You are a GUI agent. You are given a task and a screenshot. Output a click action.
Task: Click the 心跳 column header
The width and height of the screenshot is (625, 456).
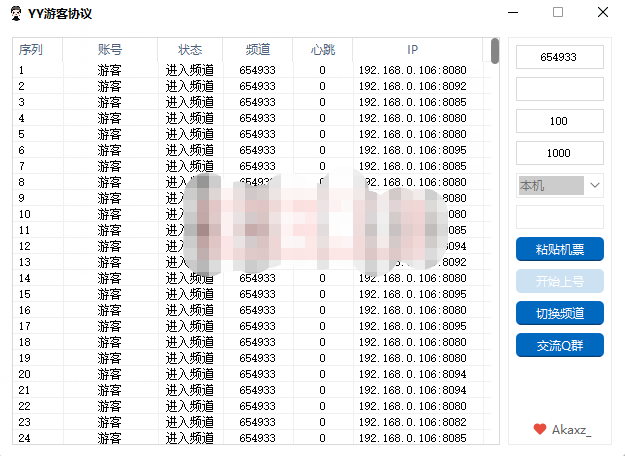[322, 49]
